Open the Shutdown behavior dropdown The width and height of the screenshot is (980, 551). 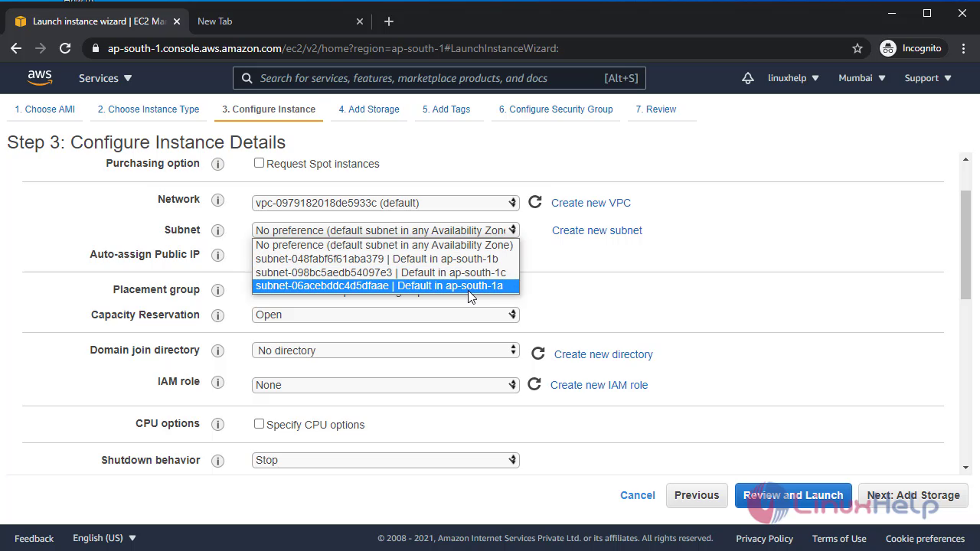click(x=386, y=460)
